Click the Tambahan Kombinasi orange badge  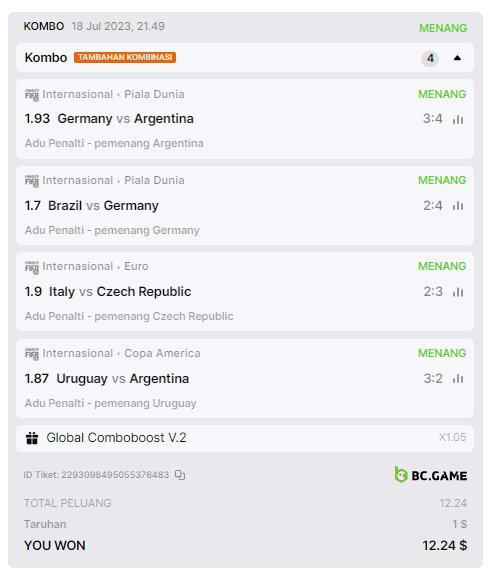(x=125, y=57)
